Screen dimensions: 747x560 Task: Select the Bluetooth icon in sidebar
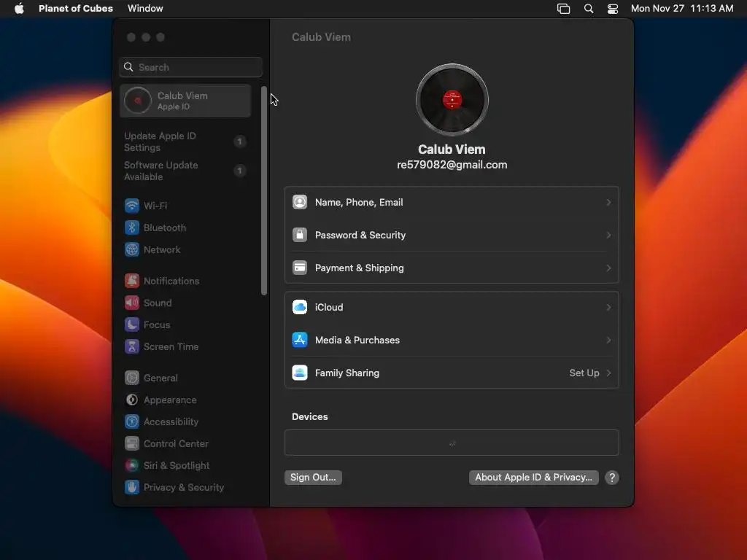[132, 227]
